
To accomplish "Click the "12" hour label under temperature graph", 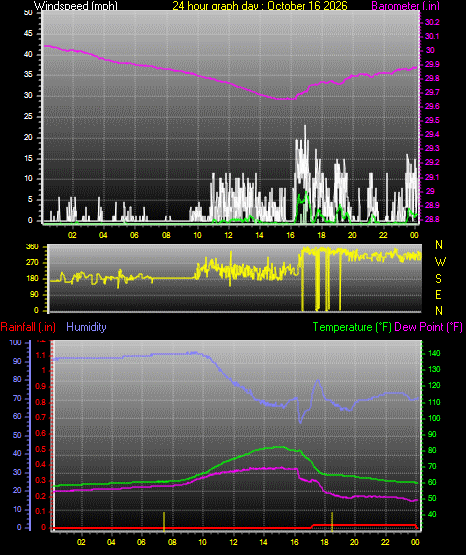I will point(233,542).
